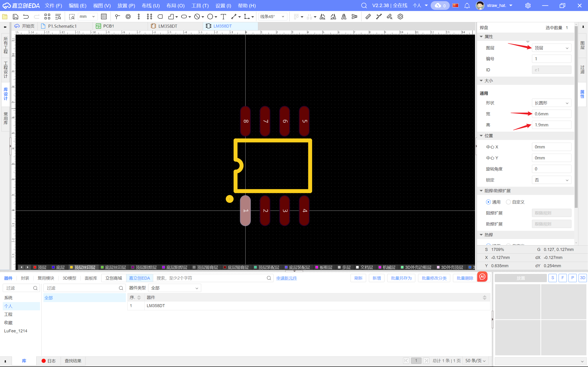Click the 申请新元件 link
588x367 pixels.
286,278
